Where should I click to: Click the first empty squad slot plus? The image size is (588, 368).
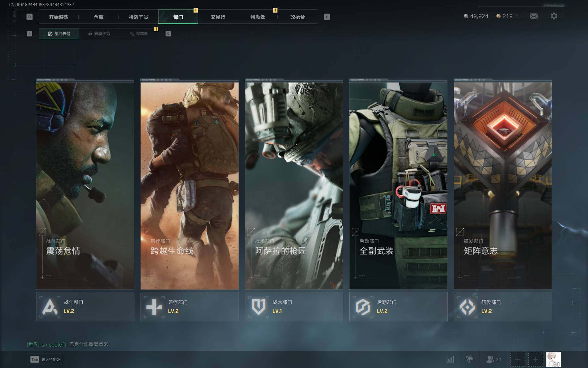tap(518, 359)
